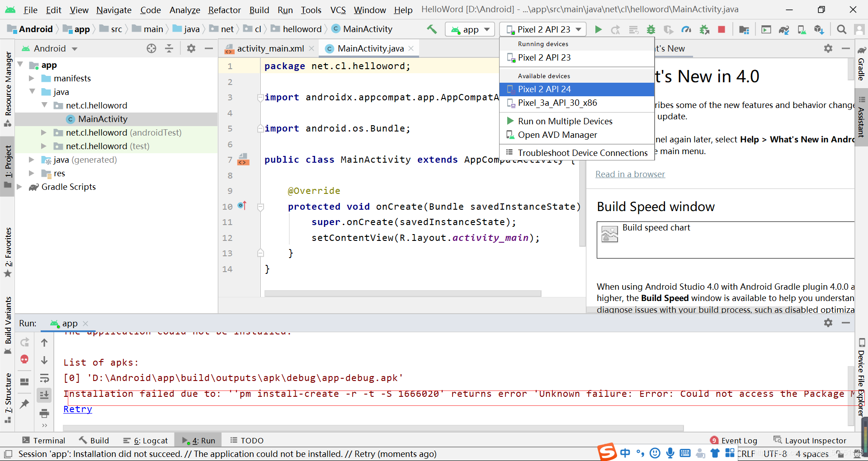Click the Retry link in console
Screen dimensions: 868x461
(x=78, y=409)
